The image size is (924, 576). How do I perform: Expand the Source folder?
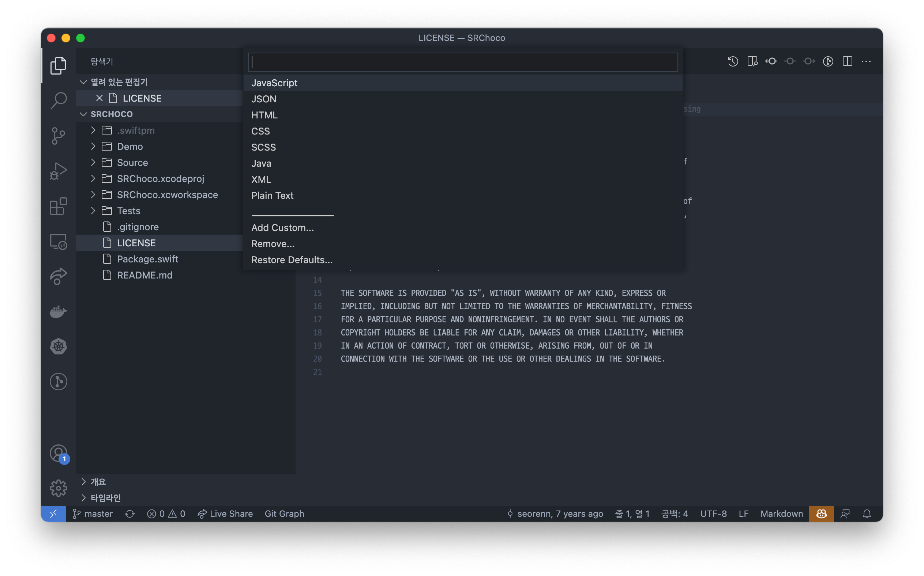132,163
